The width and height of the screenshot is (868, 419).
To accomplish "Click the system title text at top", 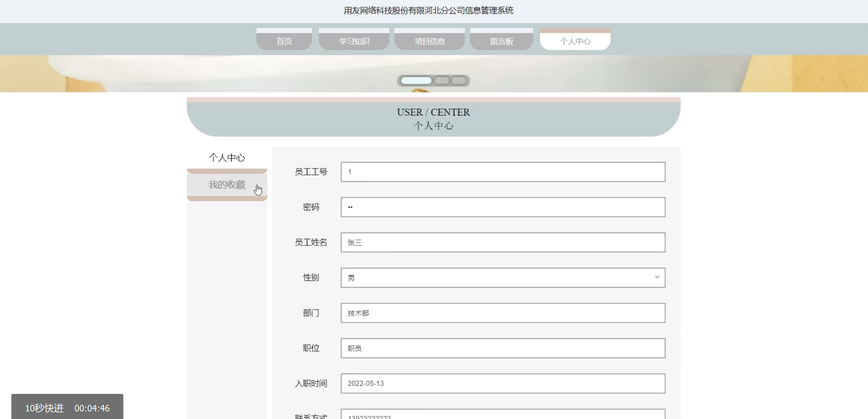I will tap(428, 10).
